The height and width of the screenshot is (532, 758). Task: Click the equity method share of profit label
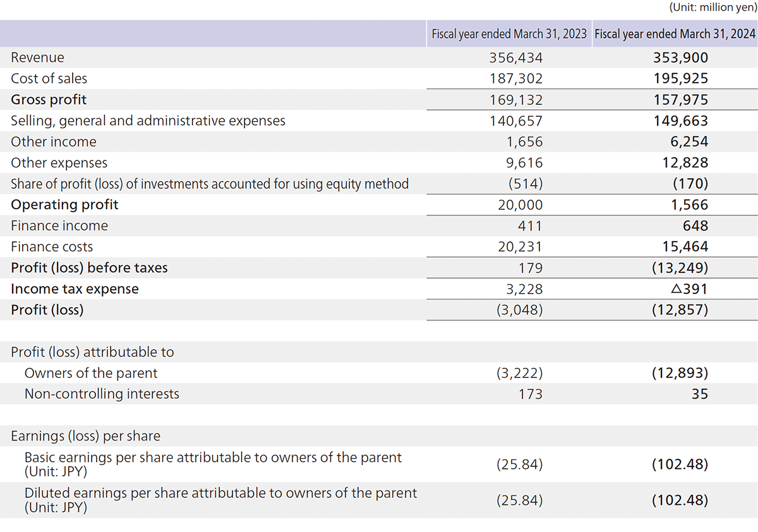[210, 184]
